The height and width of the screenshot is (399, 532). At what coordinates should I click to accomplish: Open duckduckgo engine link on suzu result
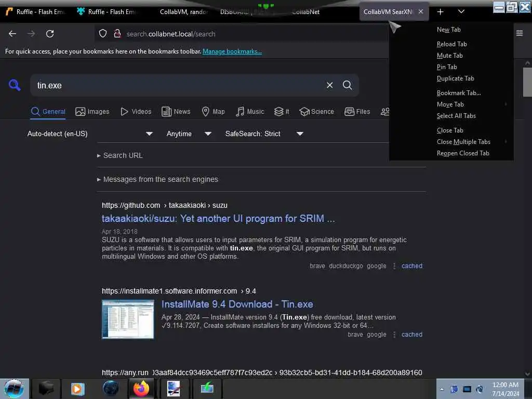[345, 266]
